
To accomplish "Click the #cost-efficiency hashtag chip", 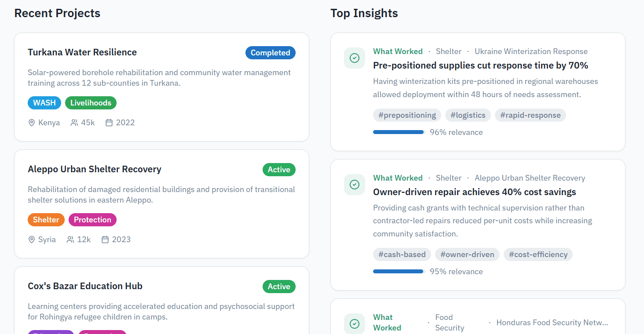I will pos(538,254).
